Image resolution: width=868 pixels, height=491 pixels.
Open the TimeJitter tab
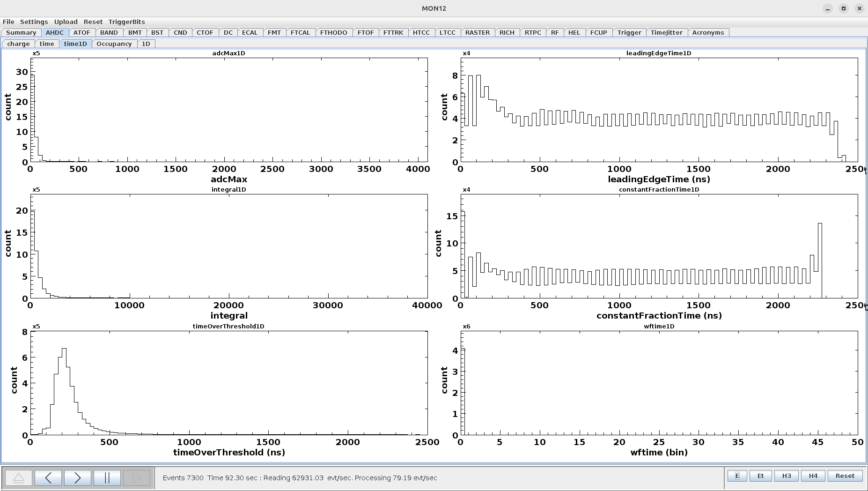coord(667,32)
